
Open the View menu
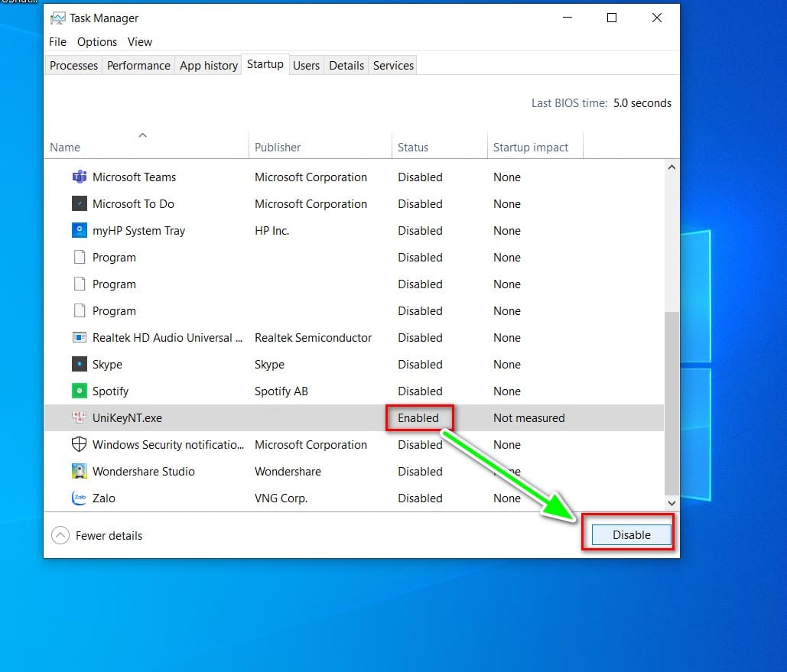[x=139, y=41]
